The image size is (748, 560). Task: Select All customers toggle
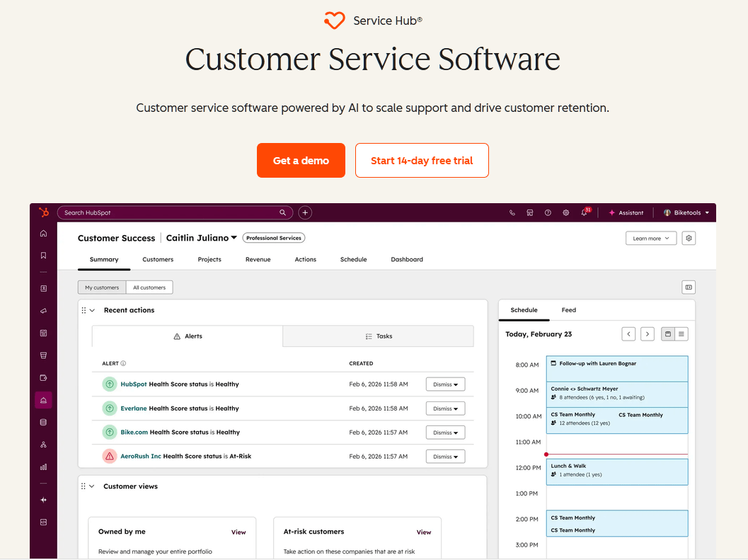tap(149, 287)
